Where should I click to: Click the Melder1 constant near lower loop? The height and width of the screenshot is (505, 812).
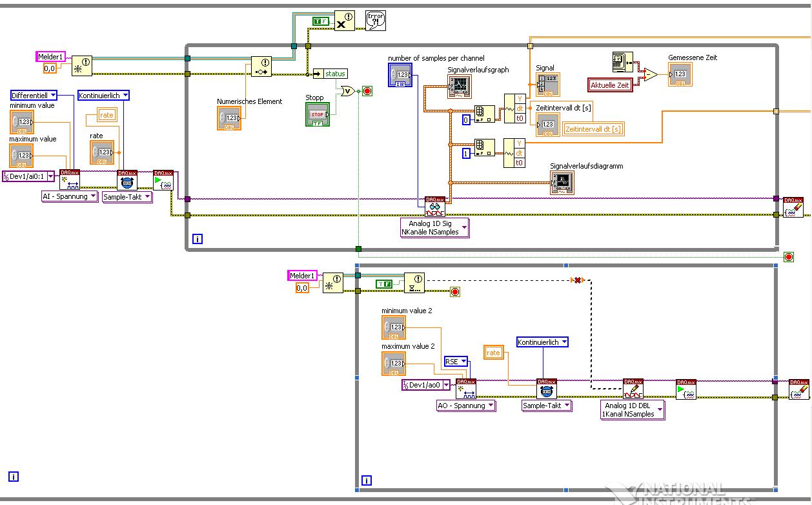(x=302, y=276)
